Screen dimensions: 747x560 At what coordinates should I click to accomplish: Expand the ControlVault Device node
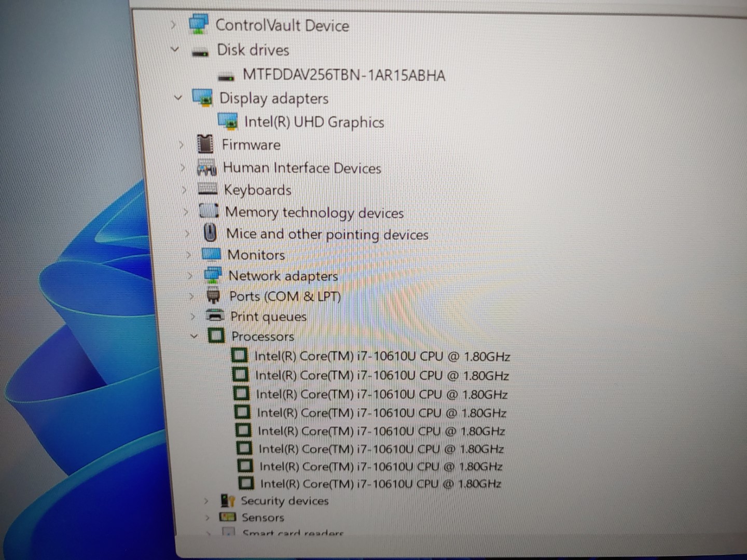173,24
